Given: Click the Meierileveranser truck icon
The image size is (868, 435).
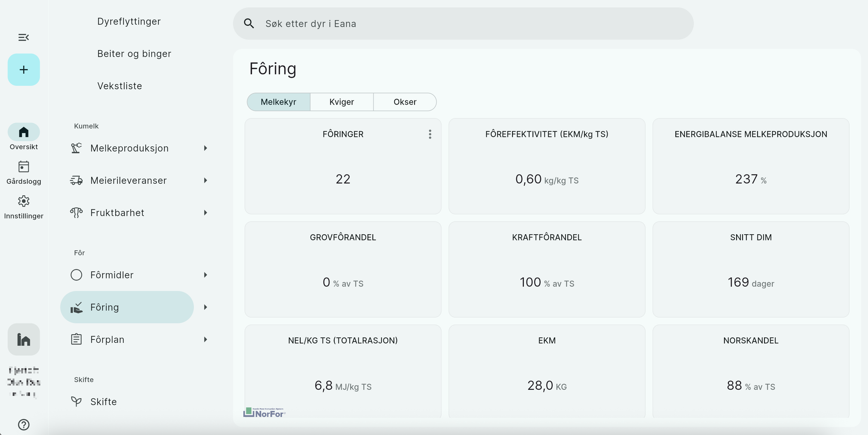Looking at the screenshot, I should pos(76,180).
